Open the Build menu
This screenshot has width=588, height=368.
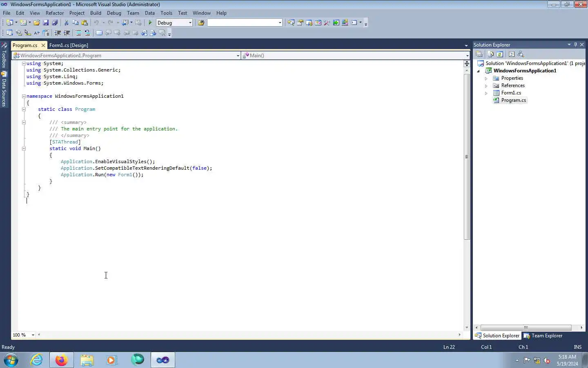click(96, 13)
